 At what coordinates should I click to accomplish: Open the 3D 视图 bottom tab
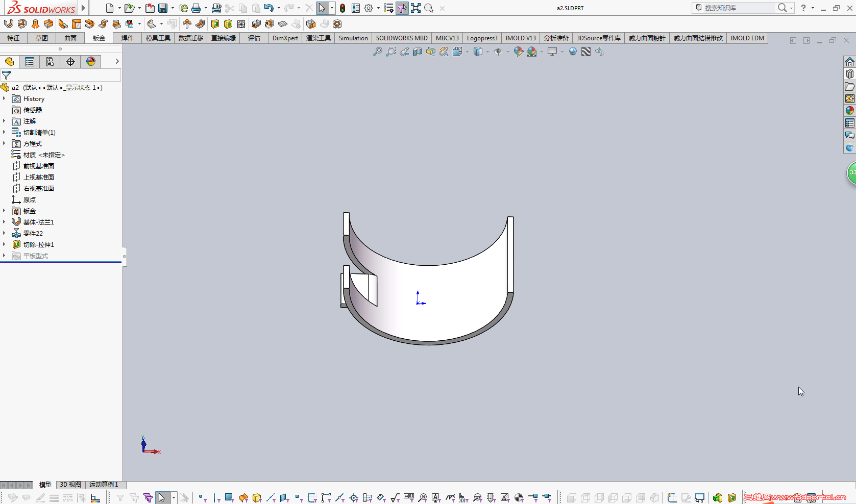tap(70, 485)
